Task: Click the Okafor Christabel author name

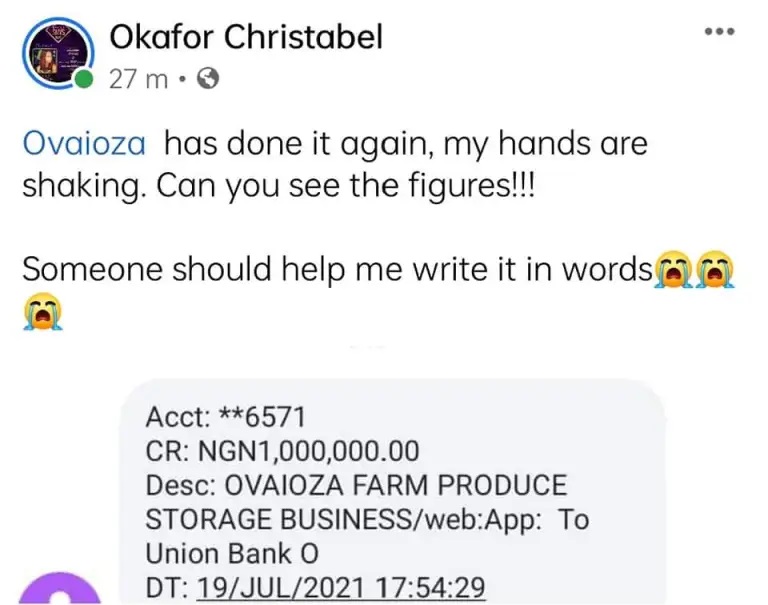Action: tap(245, 38)
